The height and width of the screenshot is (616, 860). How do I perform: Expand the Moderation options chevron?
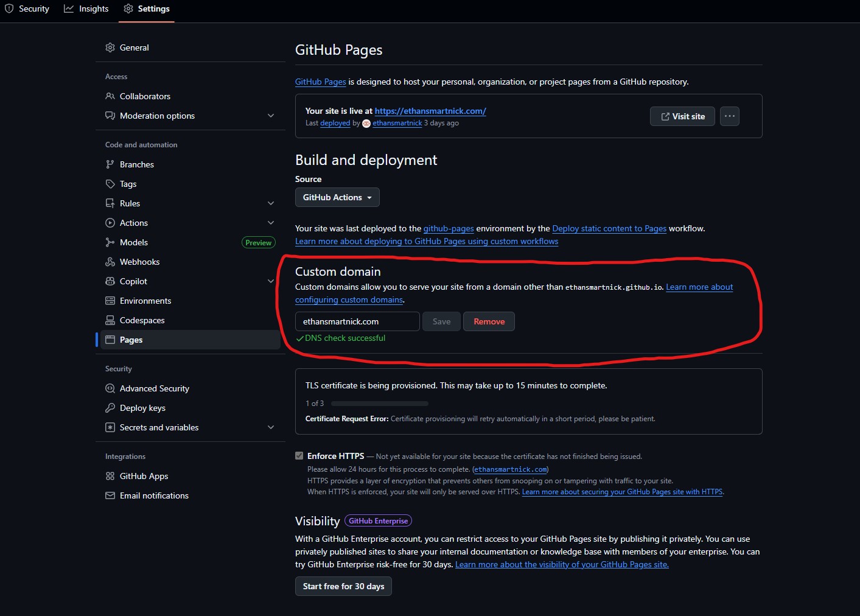point(271,116)
